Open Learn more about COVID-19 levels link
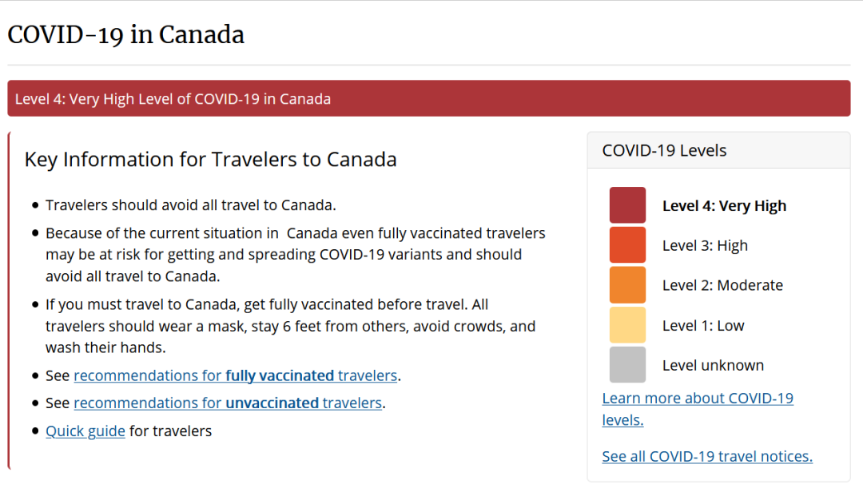Image resolution: width=863 pixels, height=504 pixels. point(698,409)
